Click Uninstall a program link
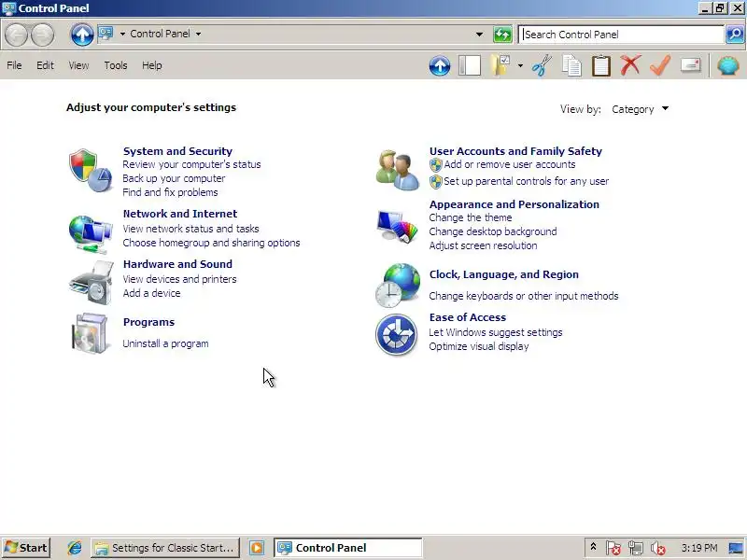The width and height of the screenshot is (747, 560). coord(165,343)
